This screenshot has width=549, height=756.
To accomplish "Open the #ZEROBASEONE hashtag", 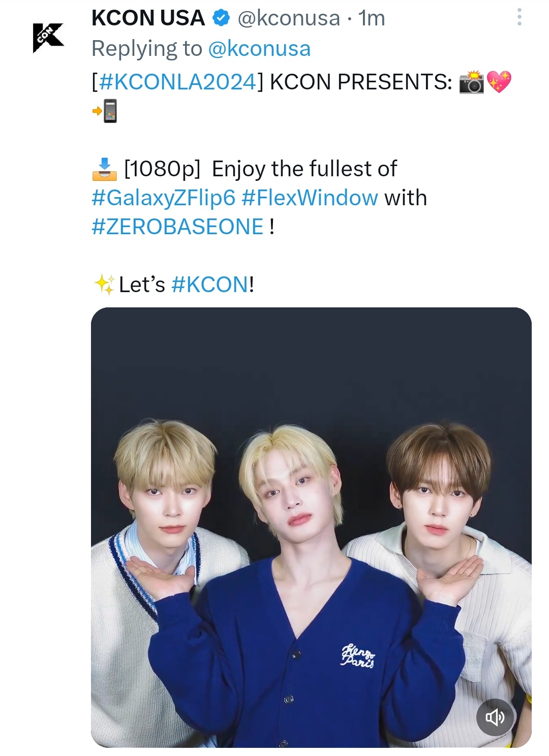I will tap(177, 227).
